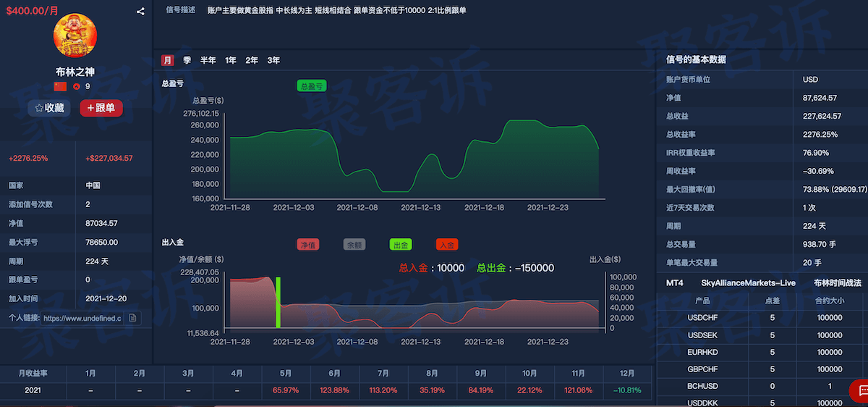Click the 938.70 手 total volume value
The image size is (868, 407).
[819, 245]
